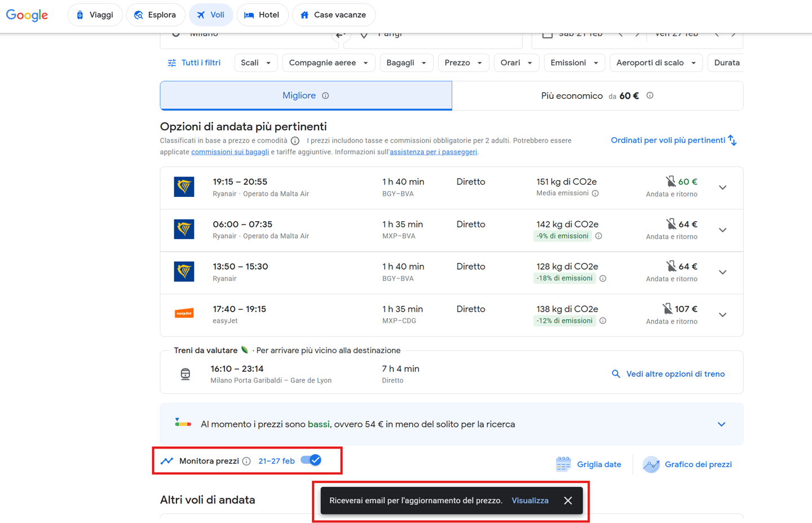Viewport: 812px width, 523px height.
Task: Open the Scali filter dropdown
Action: (255, 63)
